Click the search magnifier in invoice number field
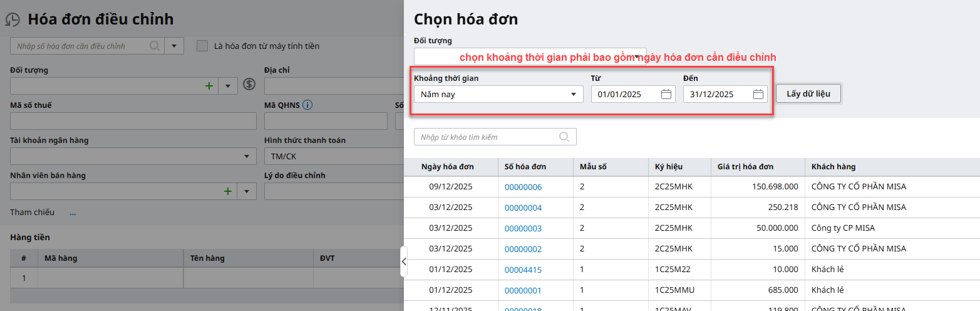The height and width of the screenshot is (311, 980). (x=154, y=46)
